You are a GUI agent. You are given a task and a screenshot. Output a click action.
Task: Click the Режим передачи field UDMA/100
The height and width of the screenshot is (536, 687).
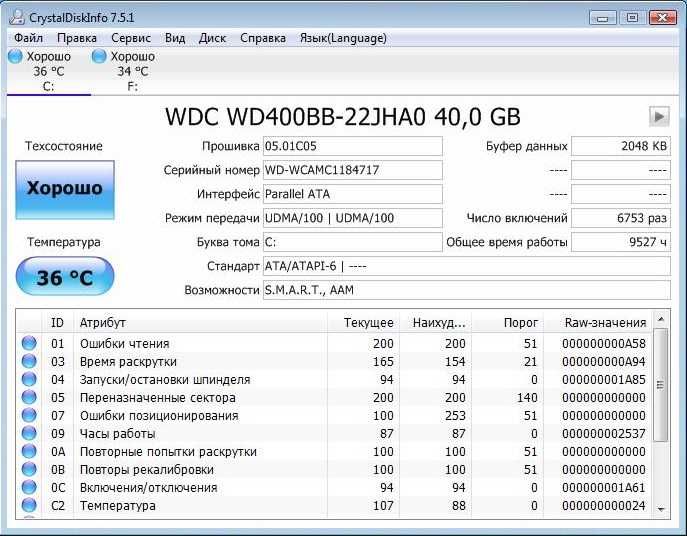coord(352,218)
